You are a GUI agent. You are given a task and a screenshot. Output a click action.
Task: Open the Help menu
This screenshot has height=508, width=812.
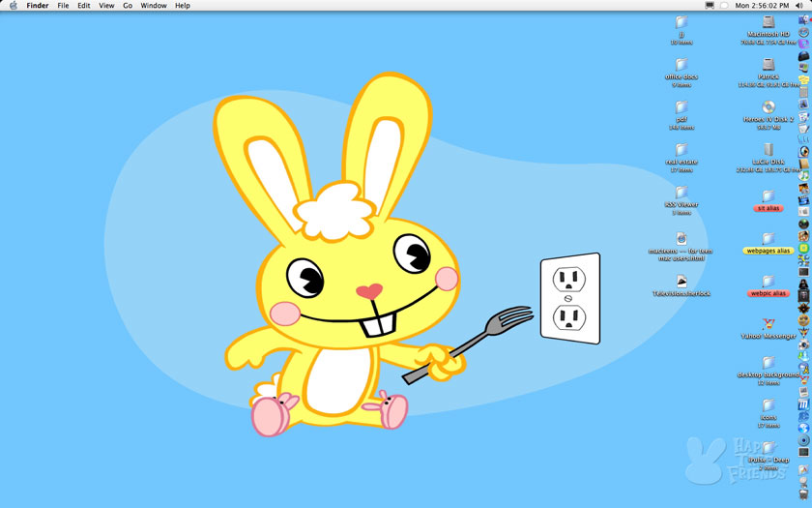(183, 5)
